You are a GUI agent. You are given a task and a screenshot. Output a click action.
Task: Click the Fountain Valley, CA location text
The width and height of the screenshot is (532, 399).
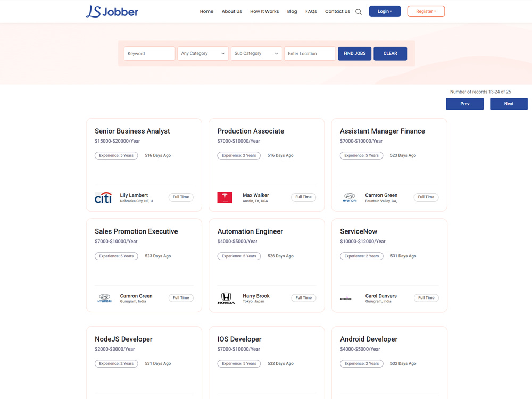[381, 201]
